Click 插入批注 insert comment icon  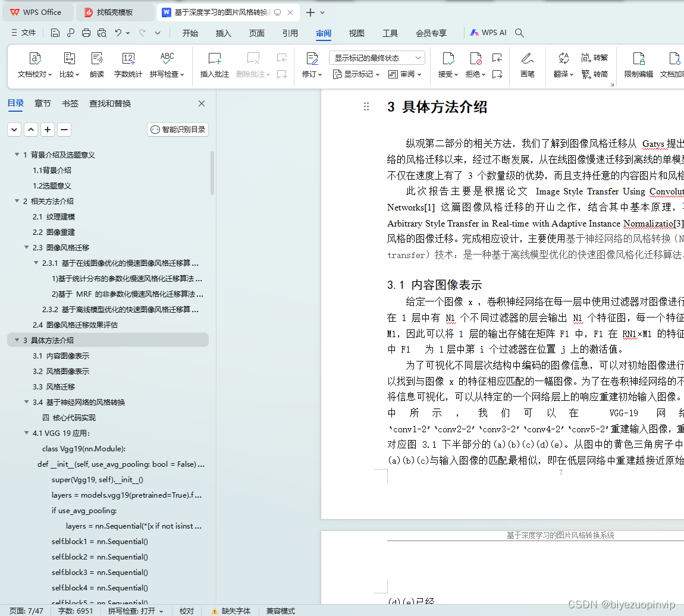pyautogui.click(x=215, y=58)
